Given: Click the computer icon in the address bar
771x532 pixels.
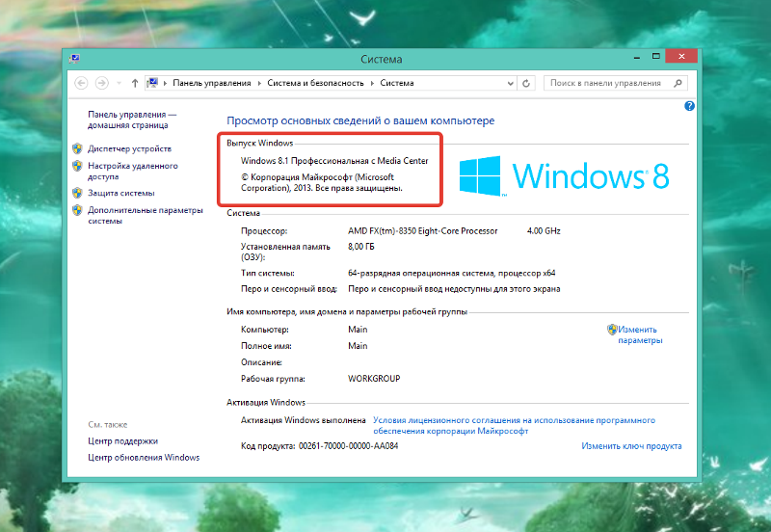Looking at the screenshot, I should pyautogui.click(x=152, y=83).
